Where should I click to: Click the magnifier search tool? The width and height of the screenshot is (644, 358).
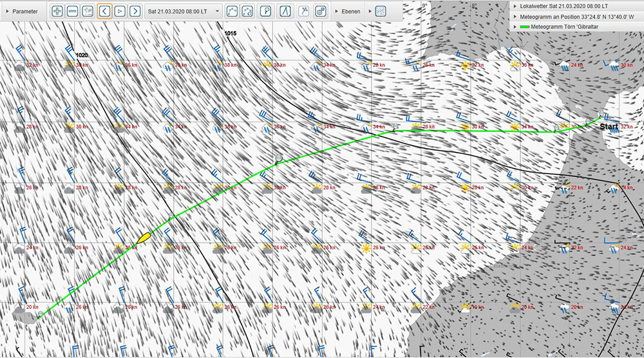(x=265, y=11)
